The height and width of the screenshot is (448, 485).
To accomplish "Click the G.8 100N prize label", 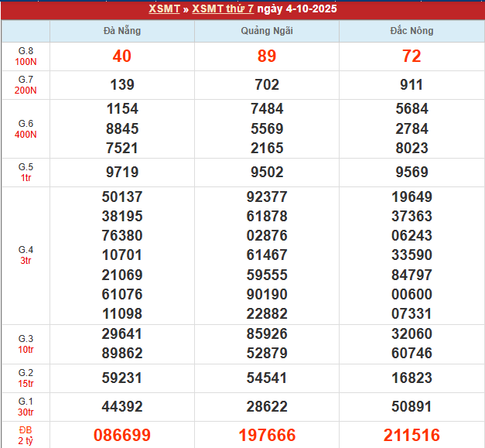I will 26,56.
